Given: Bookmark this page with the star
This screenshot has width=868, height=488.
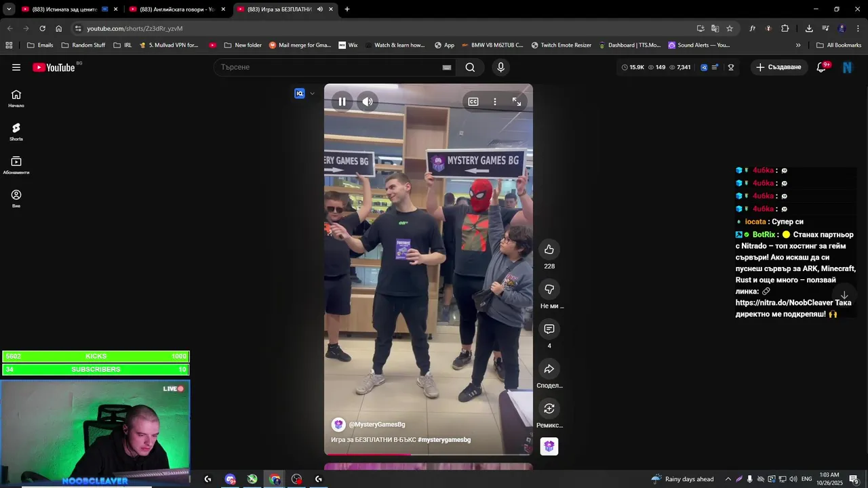Looking at the screenshot, I should [x=730, y=28].
